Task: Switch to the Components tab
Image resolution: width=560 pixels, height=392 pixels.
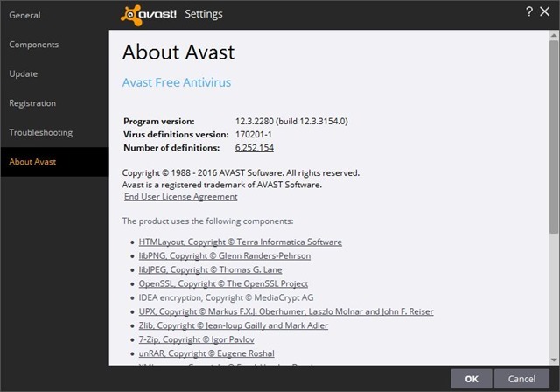Action: (34, 44)
